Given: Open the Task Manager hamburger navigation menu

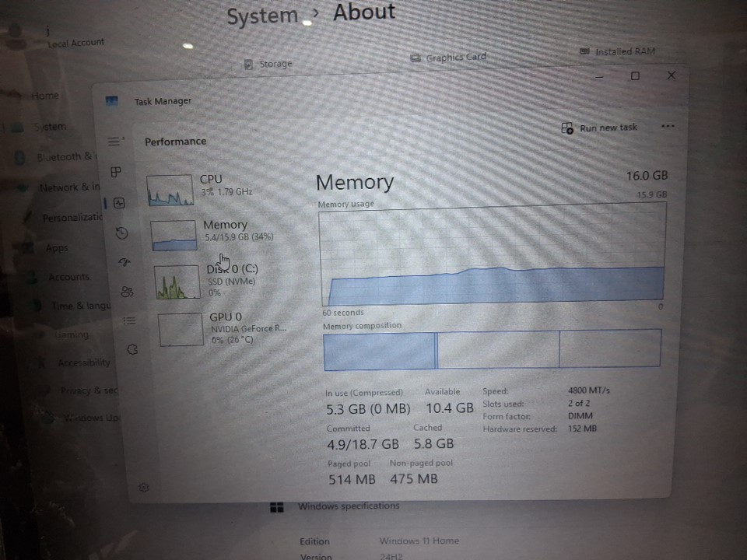Looking at the screenshot, I should click(x=114, y=142).
